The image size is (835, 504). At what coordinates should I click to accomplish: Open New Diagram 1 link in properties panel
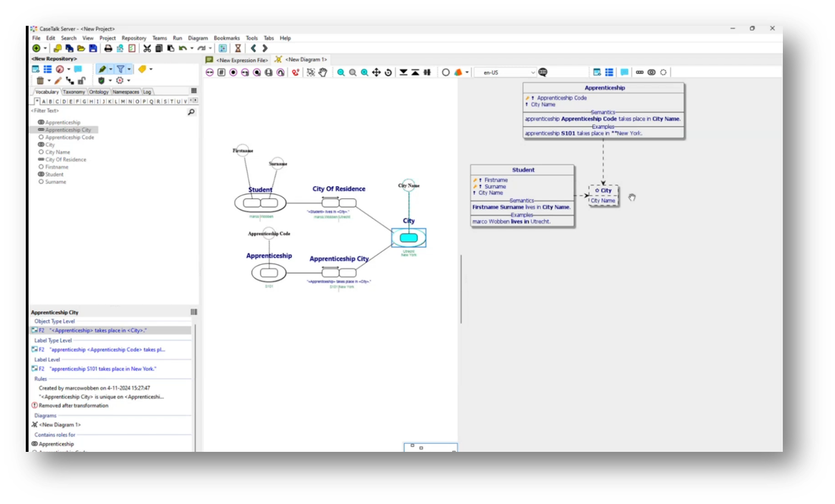60,425
